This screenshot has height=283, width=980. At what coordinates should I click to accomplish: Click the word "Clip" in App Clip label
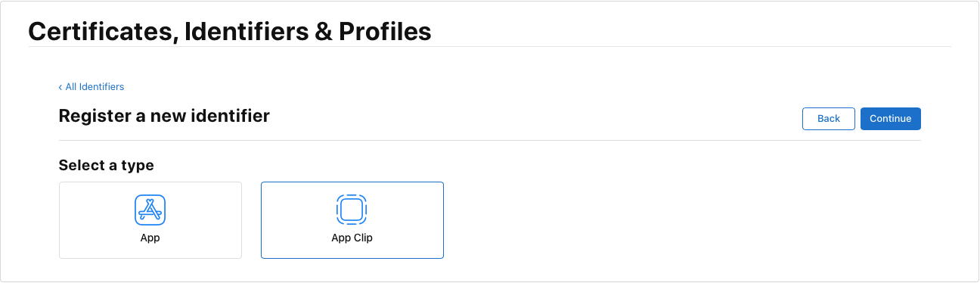pos(362,238)
